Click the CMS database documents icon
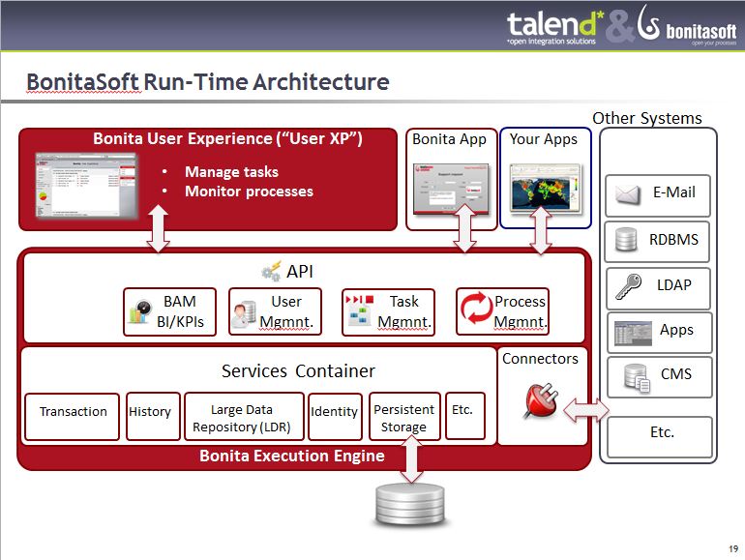The image size is (745, 560). tap(637, 378)
